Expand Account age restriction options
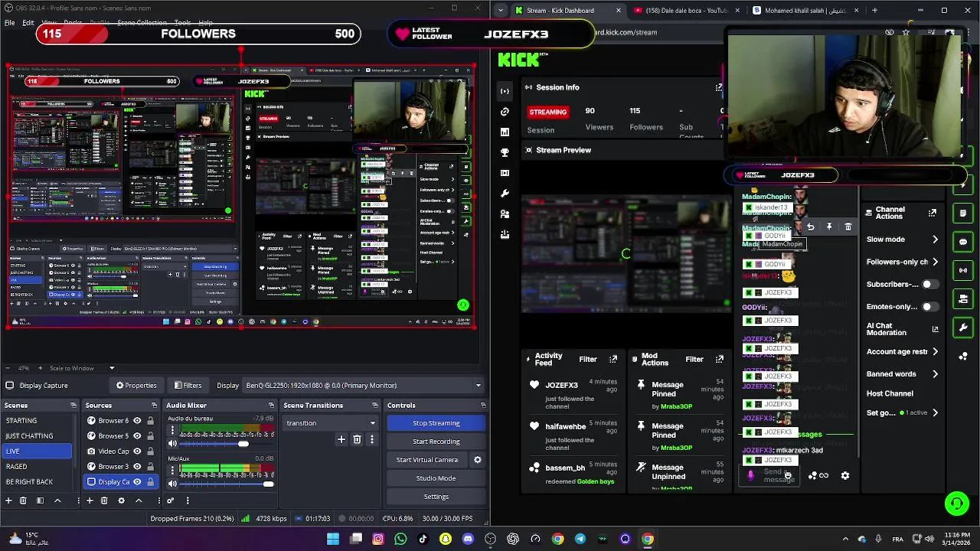This screenshot has width=980, height=551. [x=935, y=352]
